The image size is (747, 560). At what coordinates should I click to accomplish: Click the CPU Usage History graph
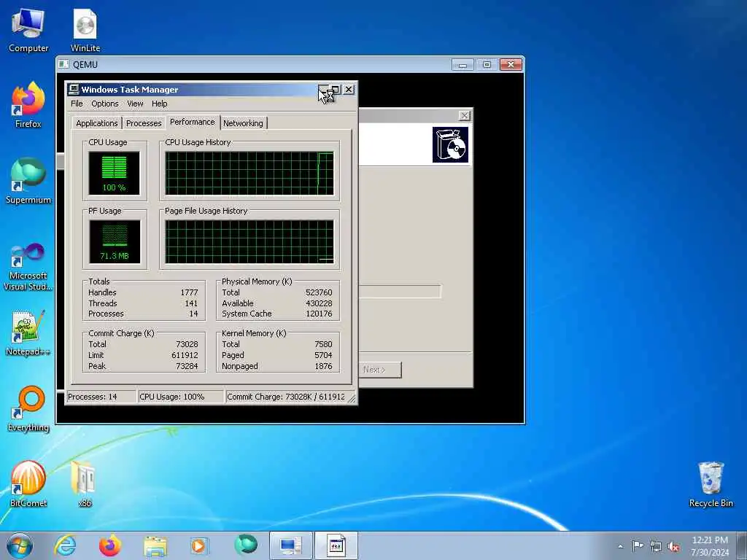pyautogui.click(x=249, y=174)
